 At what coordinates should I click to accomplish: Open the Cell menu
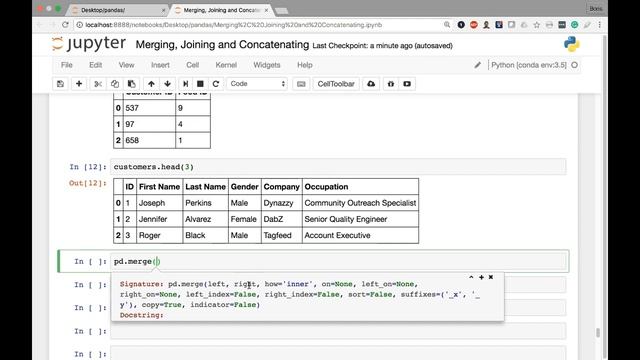pyautogui.click(x=193, y=65)
